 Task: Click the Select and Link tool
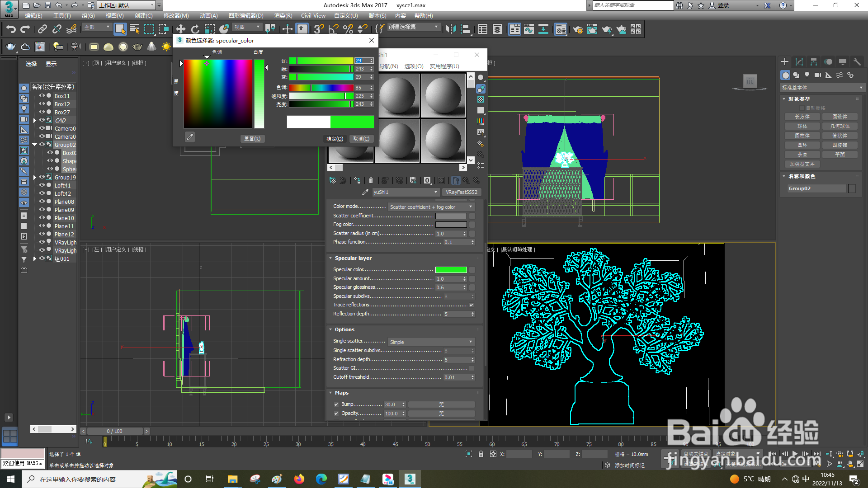(42, 29)
